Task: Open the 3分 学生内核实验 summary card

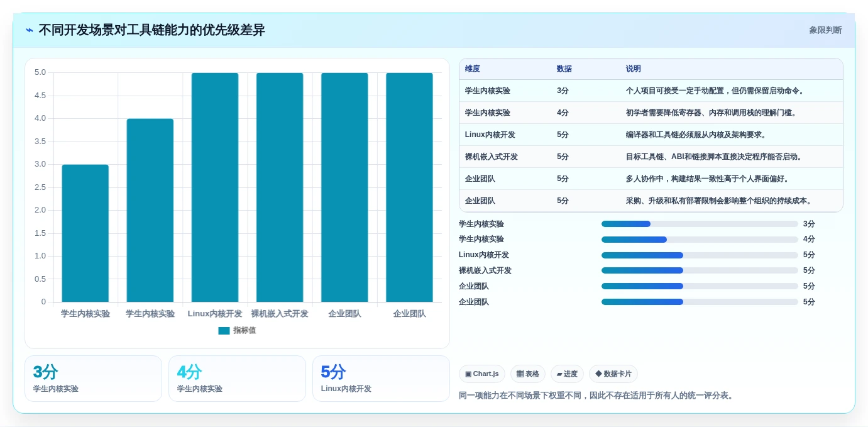Action: (x=93, y=379)
